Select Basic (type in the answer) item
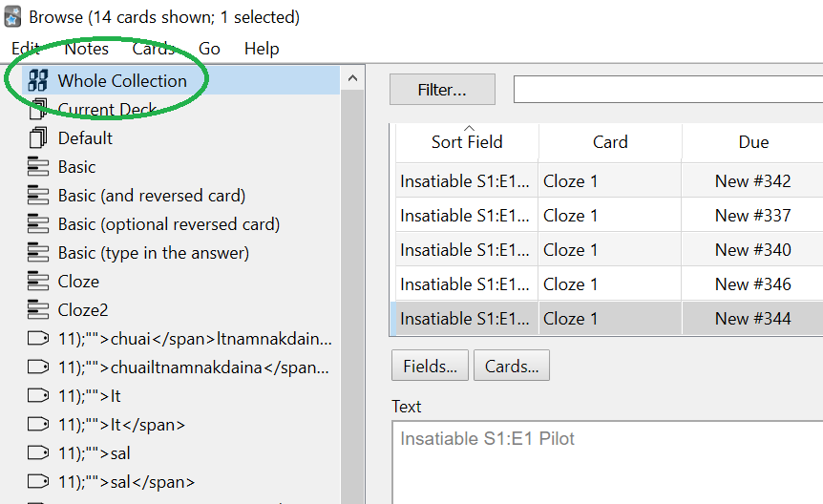The height and width of the screenshot is (504, 823). click(x=153, y=253)
